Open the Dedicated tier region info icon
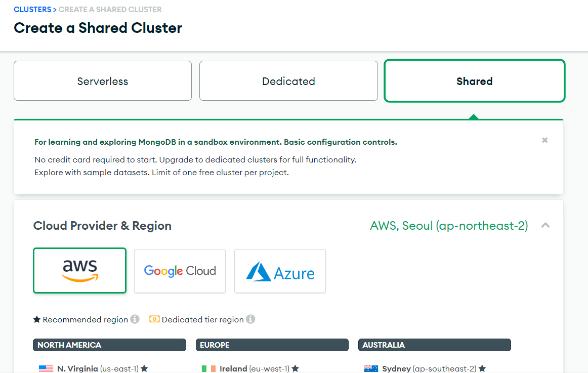 [x=250, y=319]
